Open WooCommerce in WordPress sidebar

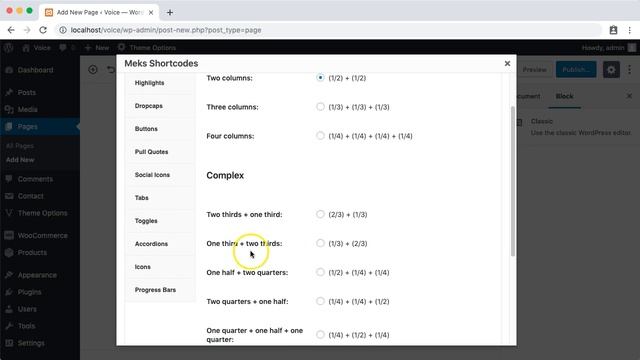point(40,236)
